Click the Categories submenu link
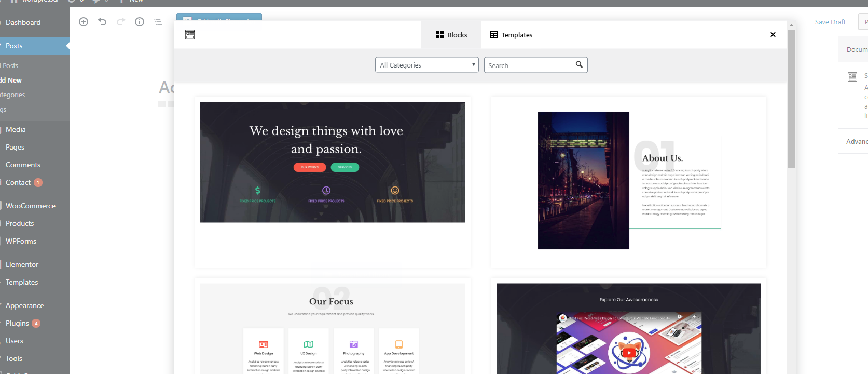The width and height of the screenshot is (868, 374). pos(12,95)
